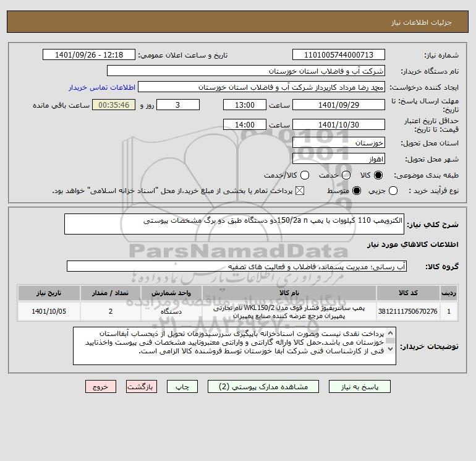Viewport: 476px width, 461px height.
Task: Click the نام دستگاه خریدار field
Action: (246, 71)
